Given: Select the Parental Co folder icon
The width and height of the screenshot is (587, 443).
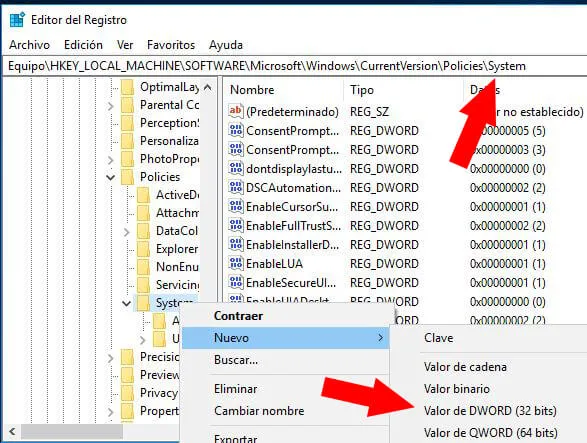Looking at the screenshot, I should coord(128,105).
